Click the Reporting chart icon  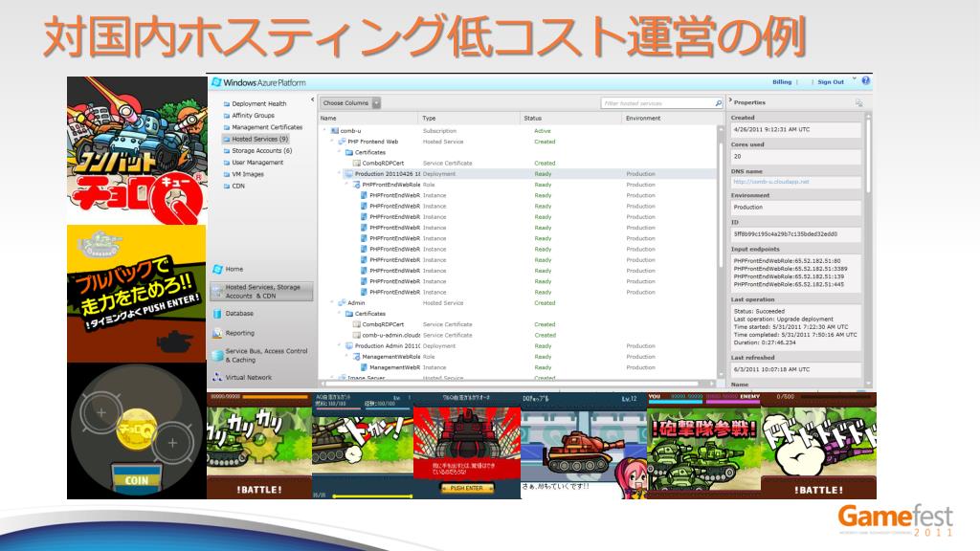(x=217, y=334)
